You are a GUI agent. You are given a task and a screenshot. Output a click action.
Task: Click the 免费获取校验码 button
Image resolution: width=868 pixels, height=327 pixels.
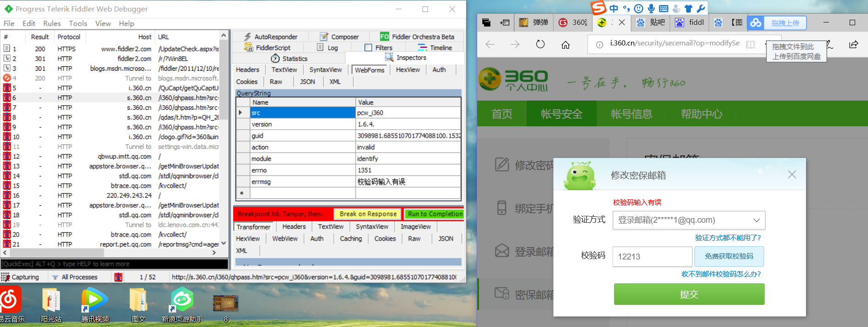click(729, 256)
